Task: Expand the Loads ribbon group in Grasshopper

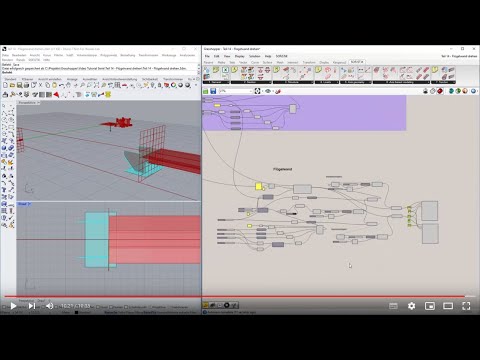Action: pos(337,82)
